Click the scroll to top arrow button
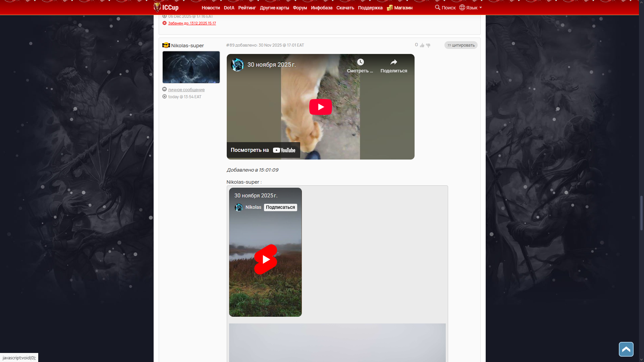The image size is (644, 362). [626, 349]
